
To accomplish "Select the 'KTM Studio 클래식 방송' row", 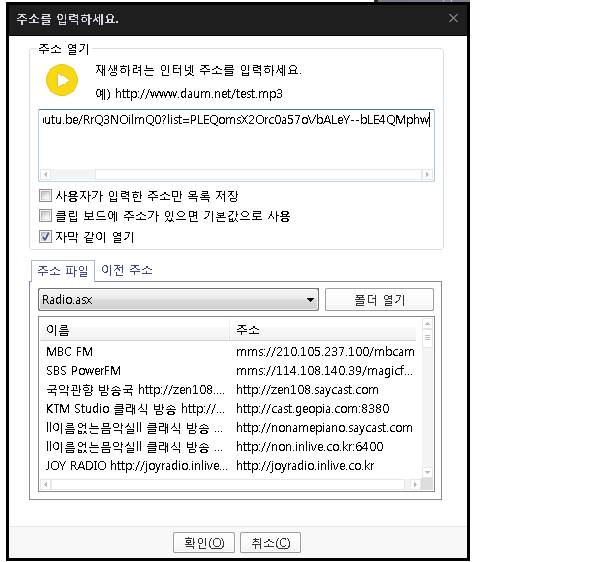I will [x=231, y=409].
